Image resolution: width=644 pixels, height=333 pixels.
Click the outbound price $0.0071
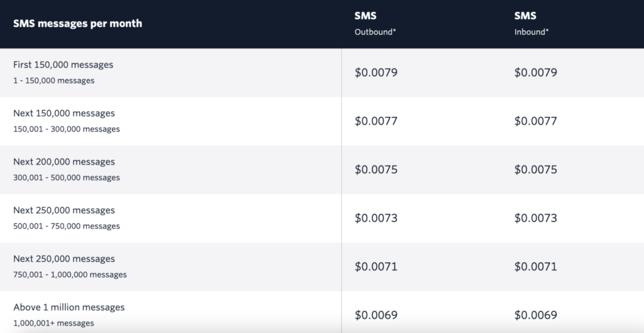376,266
